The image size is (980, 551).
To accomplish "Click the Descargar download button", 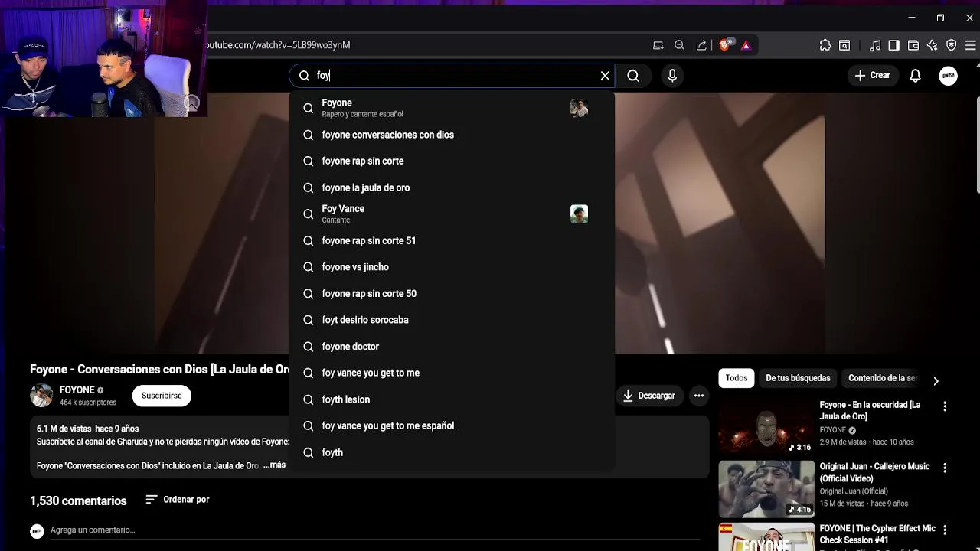I will [x=649, y=396].
